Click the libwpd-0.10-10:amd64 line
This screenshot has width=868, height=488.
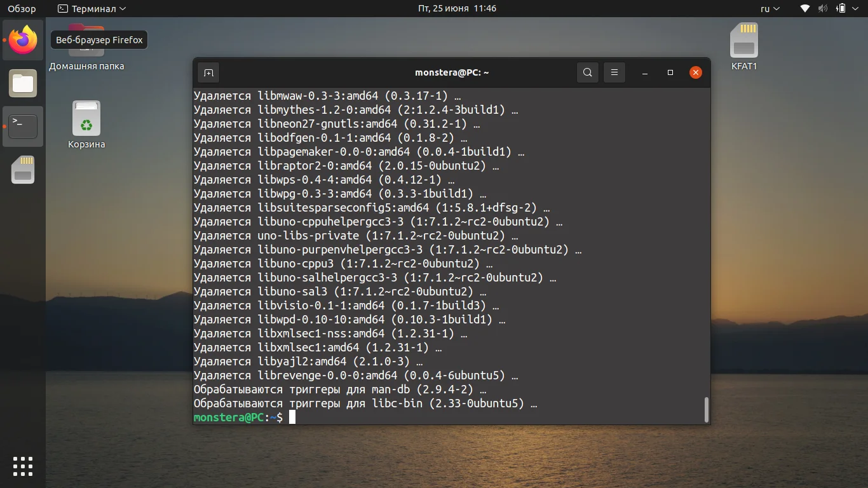[349, 320]
